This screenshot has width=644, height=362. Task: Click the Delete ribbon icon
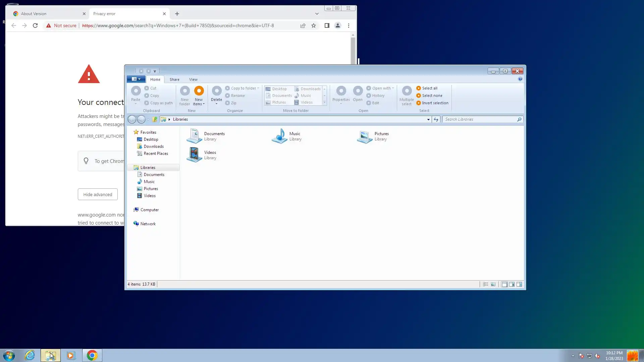(x=217, y=91)
